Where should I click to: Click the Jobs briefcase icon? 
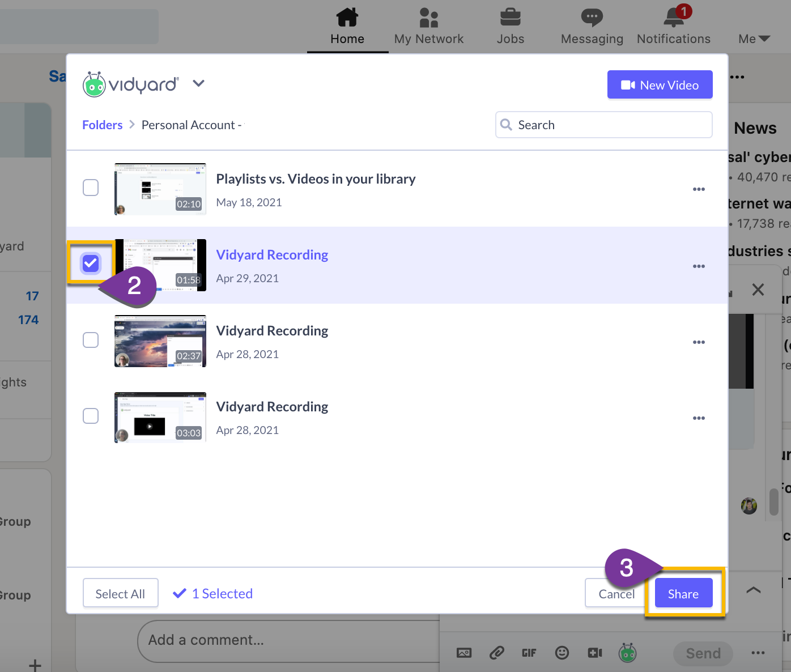click(511, 17)
